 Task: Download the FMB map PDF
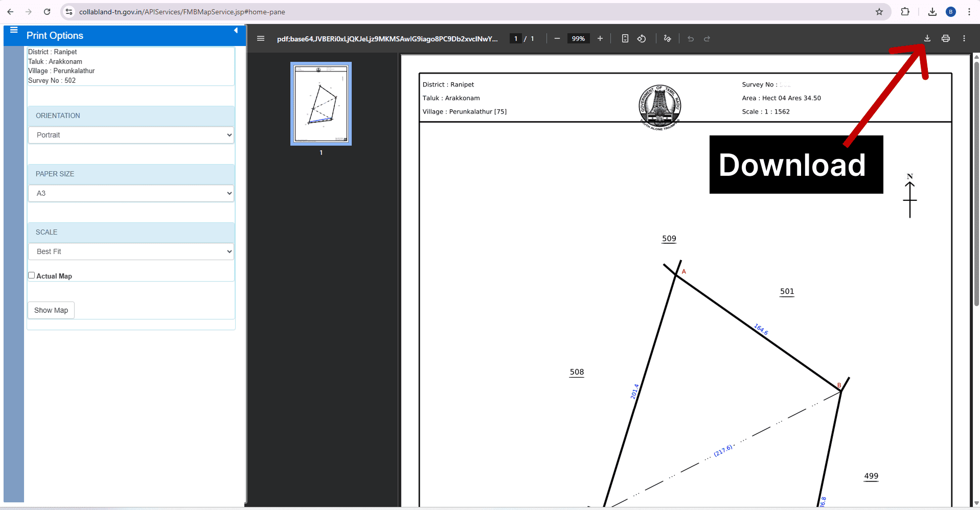tap(927, 38)
